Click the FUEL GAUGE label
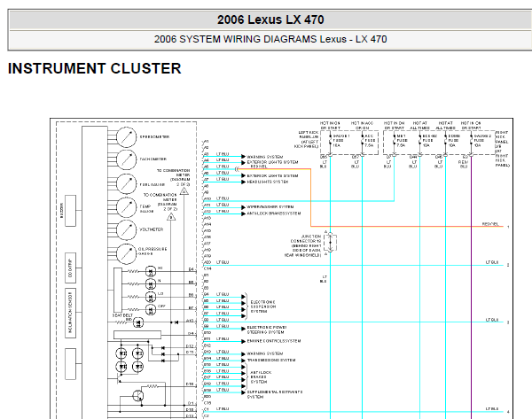532x419 pixels. click(x=153, y=185)
